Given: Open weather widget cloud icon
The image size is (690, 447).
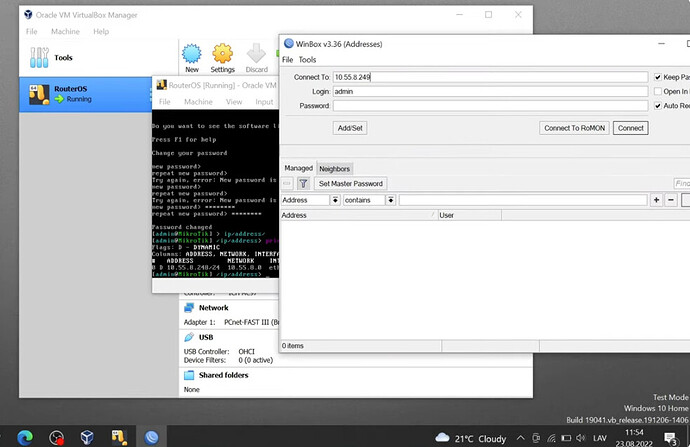Looking at the screenshot, I should (x=442, y=437).
